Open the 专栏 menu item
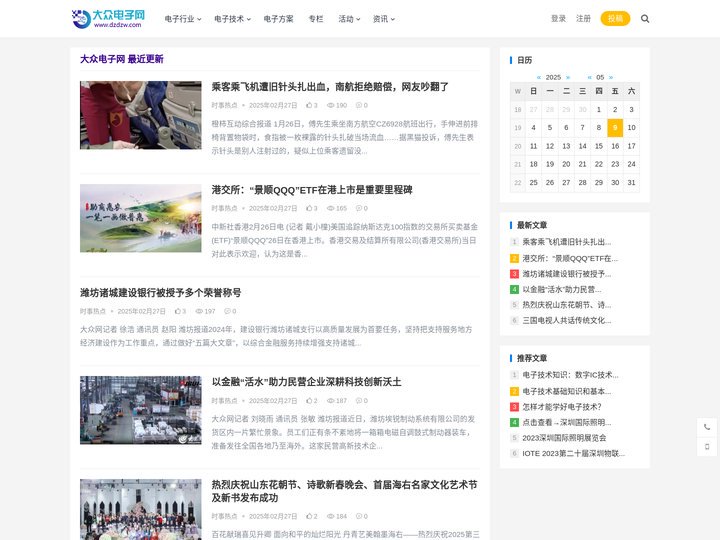Viewport: 720px width, 540px height. point(316,19)
